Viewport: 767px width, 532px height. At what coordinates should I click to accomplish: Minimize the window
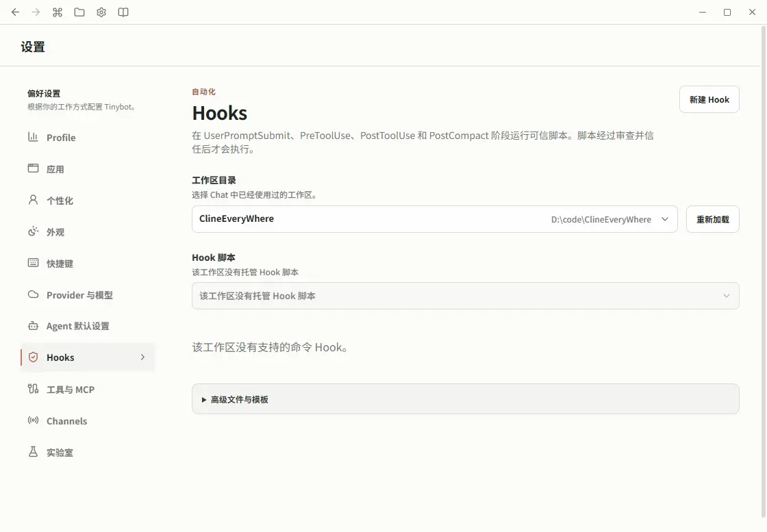[x=703, y=12]
